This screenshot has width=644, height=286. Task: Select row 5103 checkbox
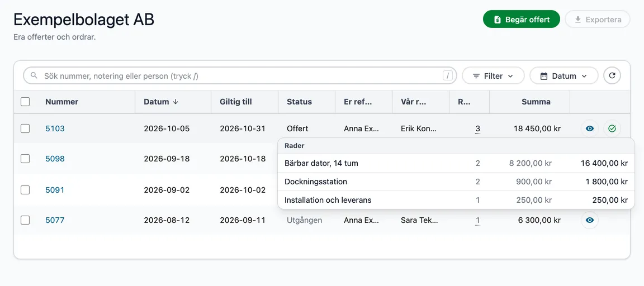pyautogui.click(x=25, y=128)
